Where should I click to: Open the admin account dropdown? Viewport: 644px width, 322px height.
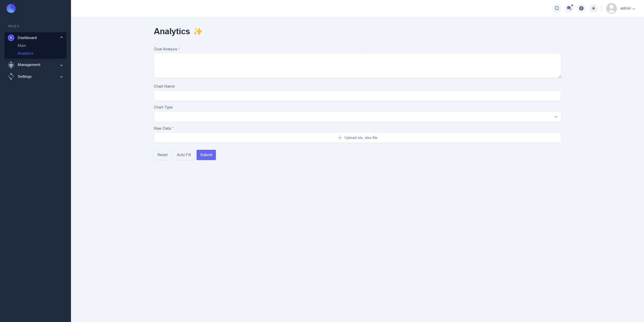point(628,9)
